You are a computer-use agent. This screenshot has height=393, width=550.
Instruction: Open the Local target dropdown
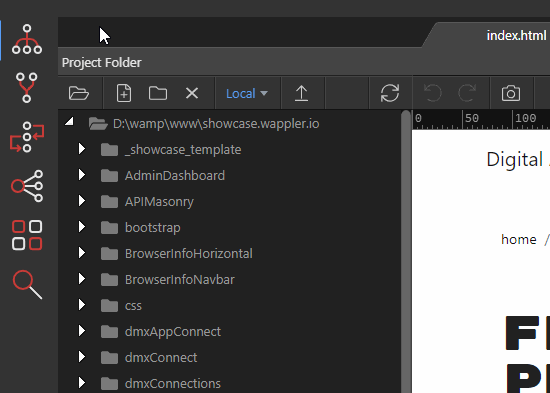point(247,93)
